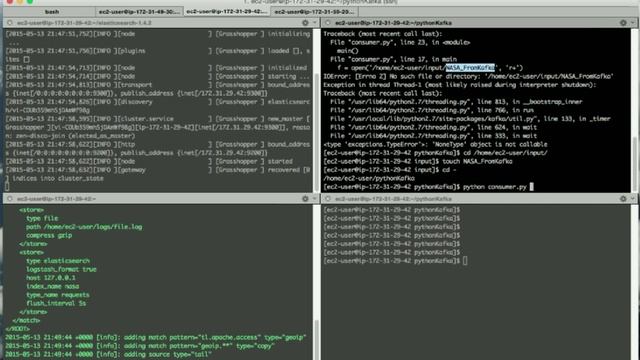
Task: Click the kafka/util.py line 133 traceback line
Action: click(x=470, y=119)
